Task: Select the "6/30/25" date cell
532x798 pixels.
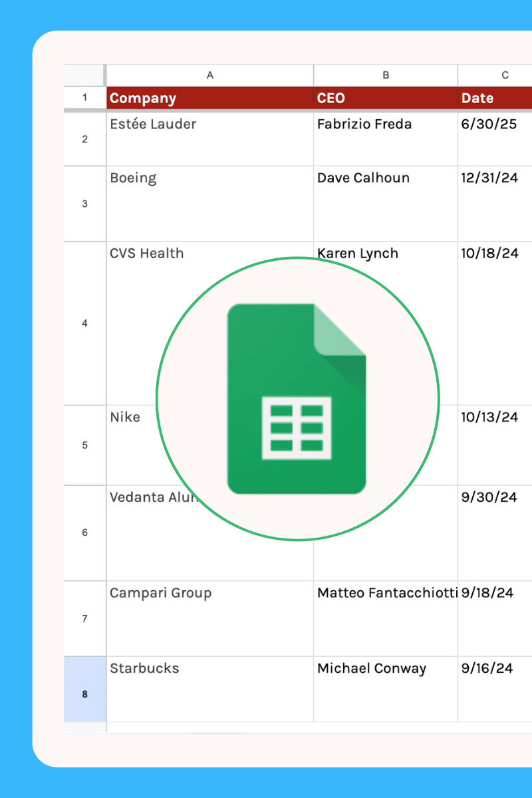Action: [495, 139]
